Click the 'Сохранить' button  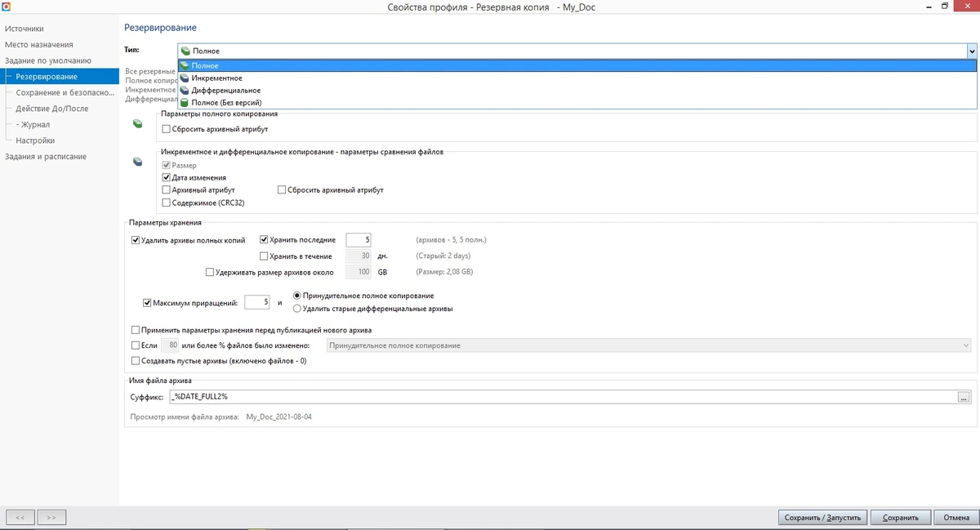click(x=901, y=517)
